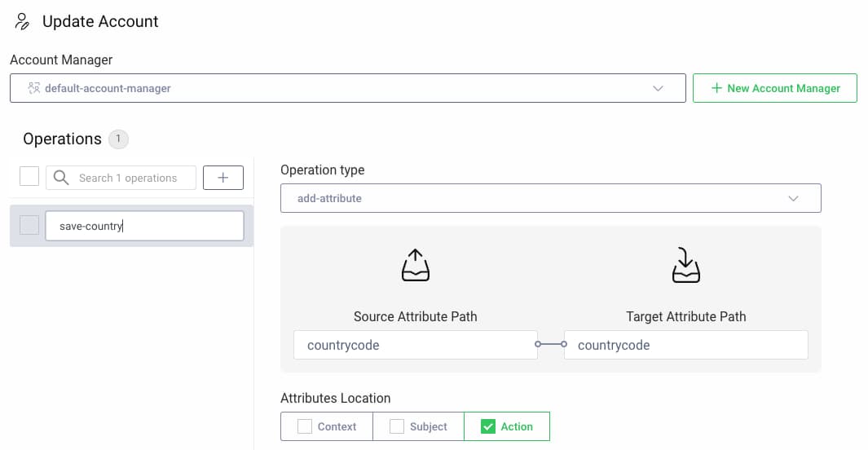Screen dimensions: 868x450
Task: Tick the save-country operation checkbox
Action: (29, 225)
